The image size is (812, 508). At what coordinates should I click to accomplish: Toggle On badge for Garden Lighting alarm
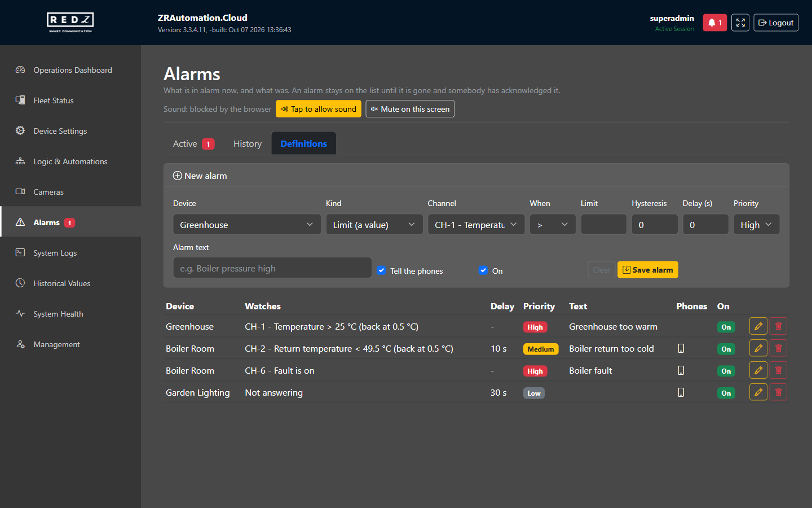(x=726, y=393)
